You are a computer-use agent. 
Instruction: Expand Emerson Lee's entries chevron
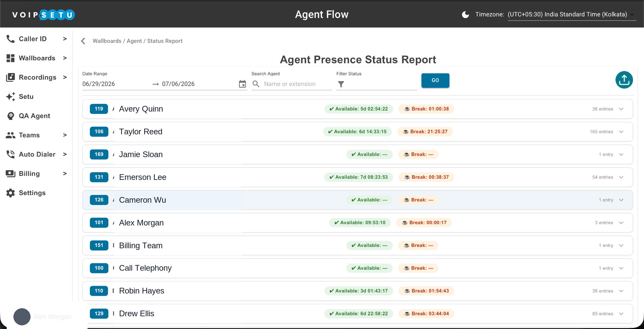(x=621, y=177)
